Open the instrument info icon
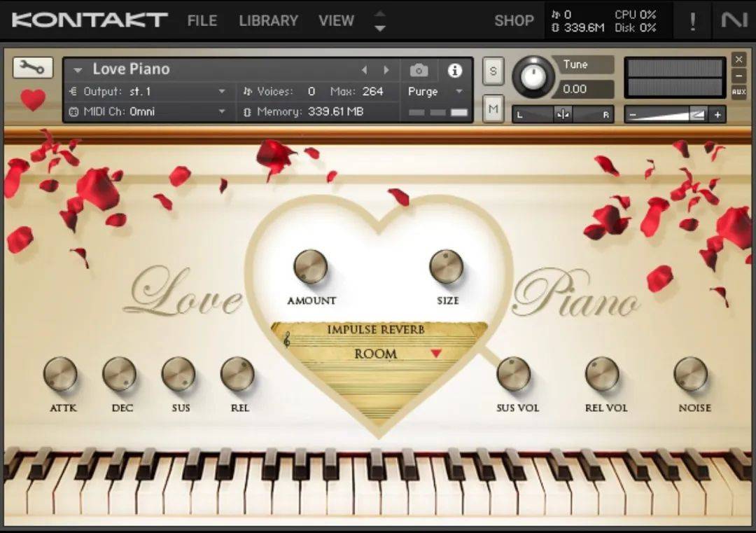 pos(454,71)
